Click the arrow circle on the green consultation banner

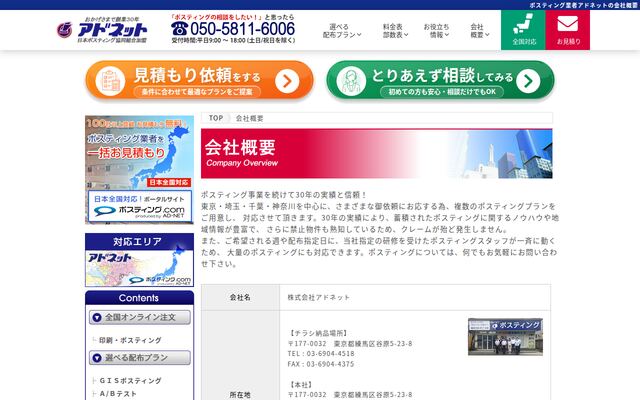pos(528,81)
